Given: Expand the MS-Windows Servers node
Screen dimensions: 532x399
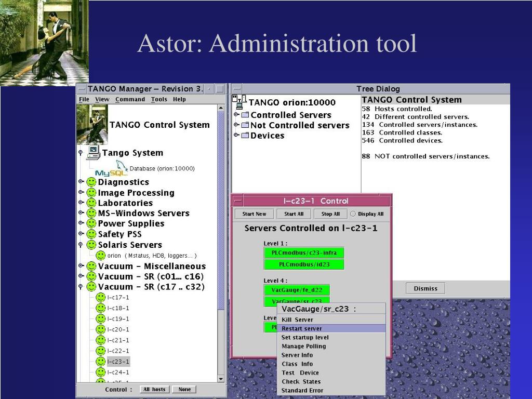Looking at the screenshot, I should pos(81,212).
